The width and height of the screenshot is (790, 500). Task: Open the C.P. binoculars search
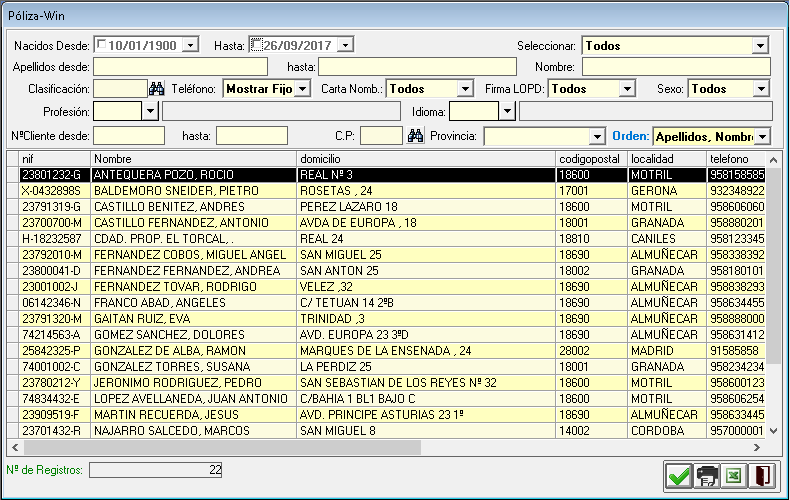(x=415, y=136)
